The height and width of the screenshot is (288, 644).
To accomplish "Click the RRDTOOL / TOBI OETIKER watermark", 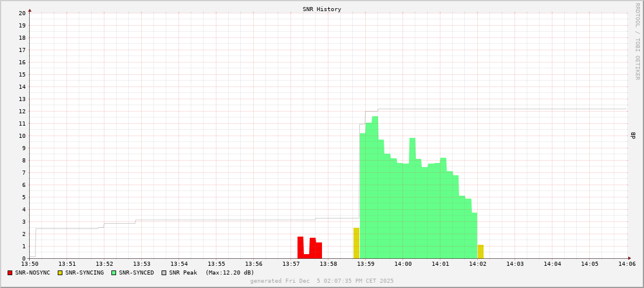I will coord(637,41).
